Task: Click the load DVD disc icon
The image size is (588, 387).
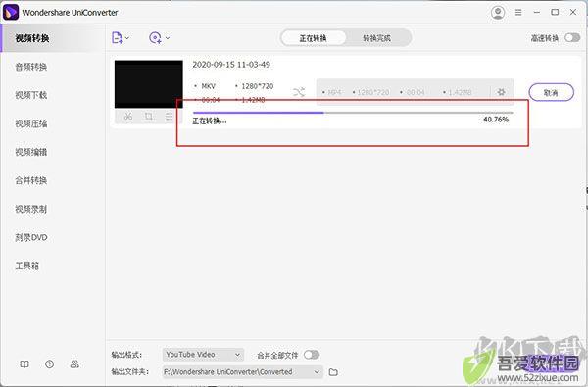Action: [155, 38]
